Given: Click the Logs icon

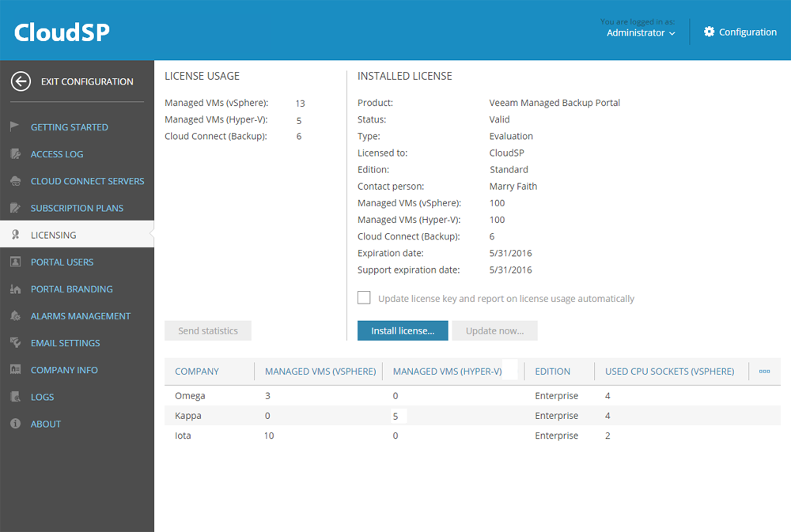Looking at the screenshot, I should (x=15, y=397).
